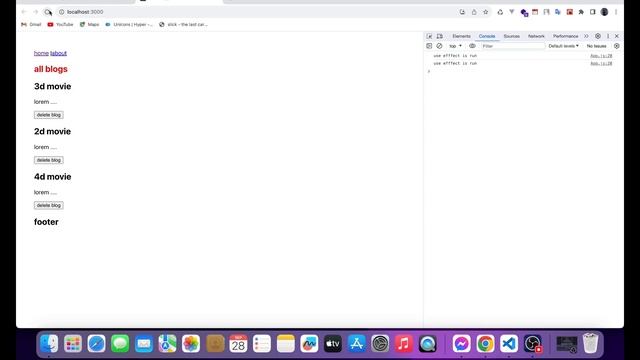640x360 pixels.
Task: Delete the 4d movie blog
Action: (x=49, y=205)
